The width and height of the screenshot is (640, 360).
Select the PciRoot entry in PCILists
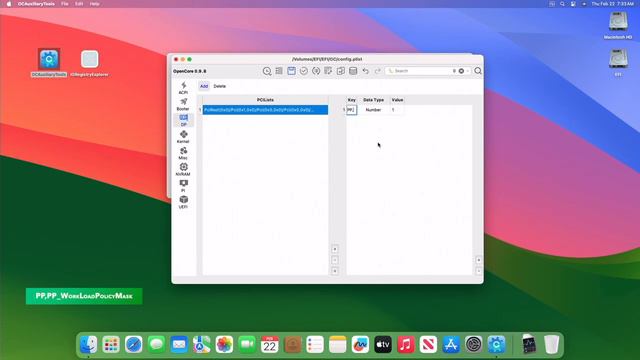click(265, 110)
